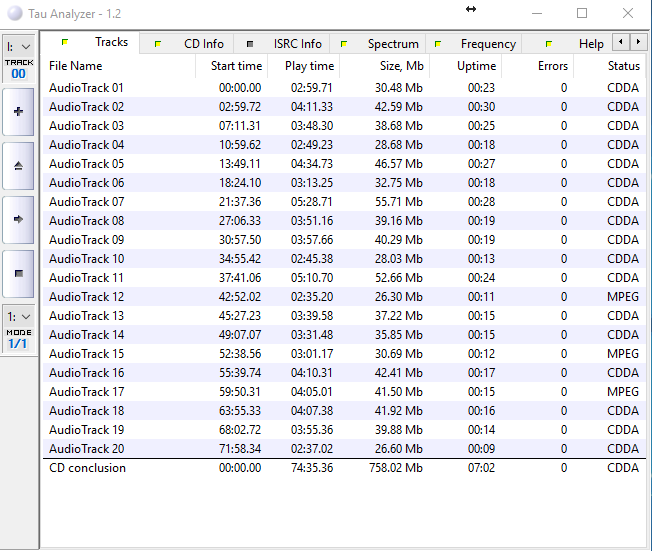Click the TRACK 00 counter display

click(x=19, y=69)
